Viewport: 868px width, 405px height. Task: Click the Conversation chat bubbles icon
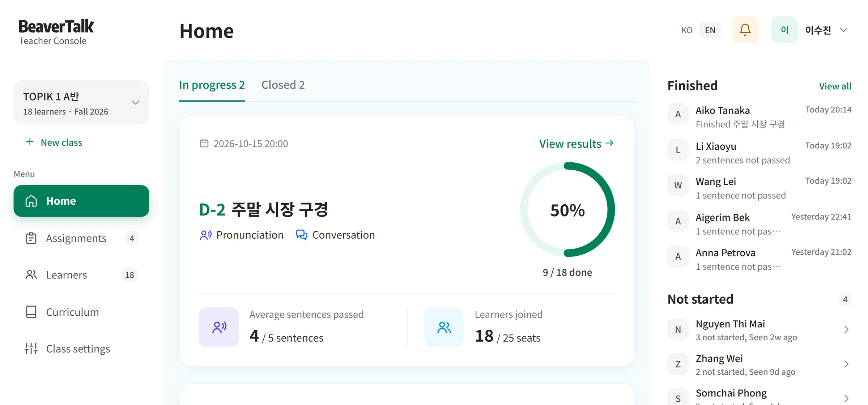[302, 235]
